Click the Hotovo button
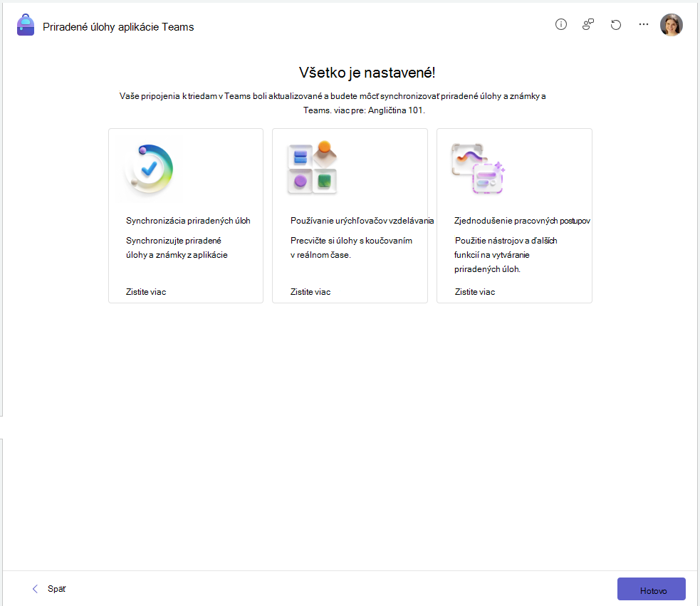 click(651, 589)
